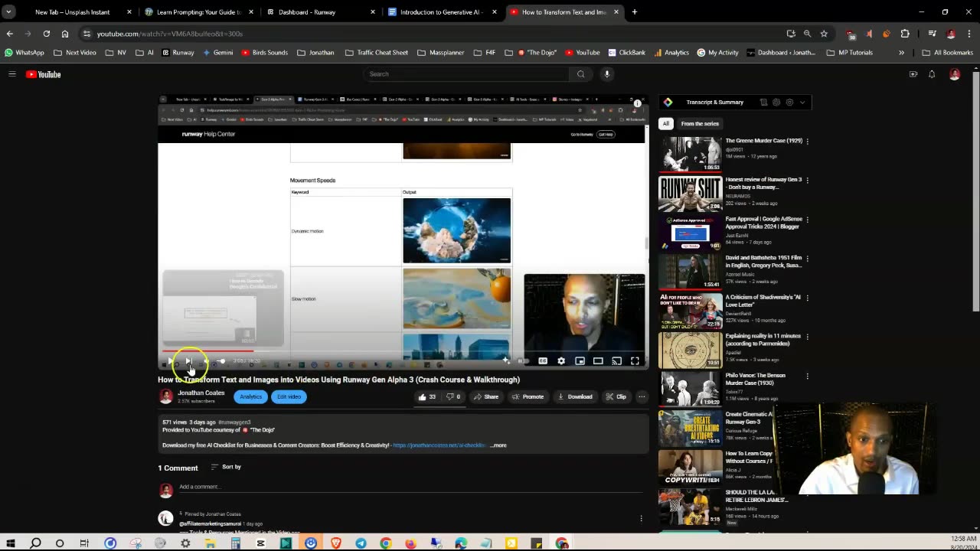Image resolution: width=980 pixels, height=551 pixels.
Task: Switch the player to theater mode
Action: (598, 361)
